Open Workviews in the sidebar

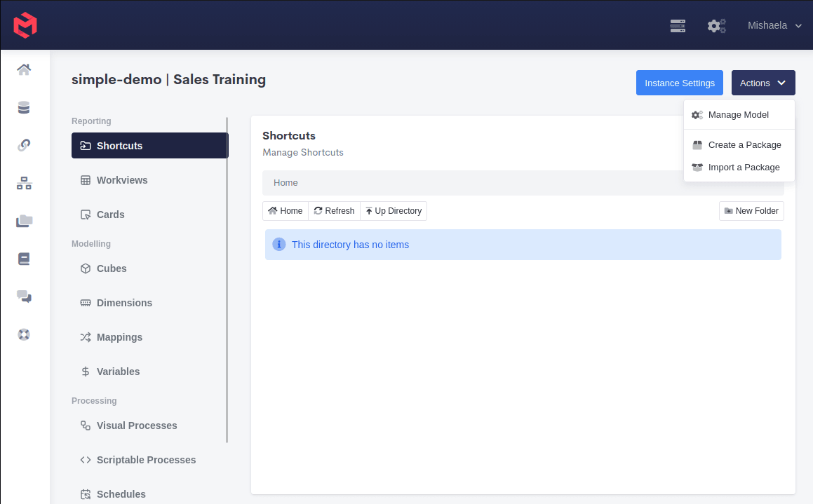pos(149,180)
